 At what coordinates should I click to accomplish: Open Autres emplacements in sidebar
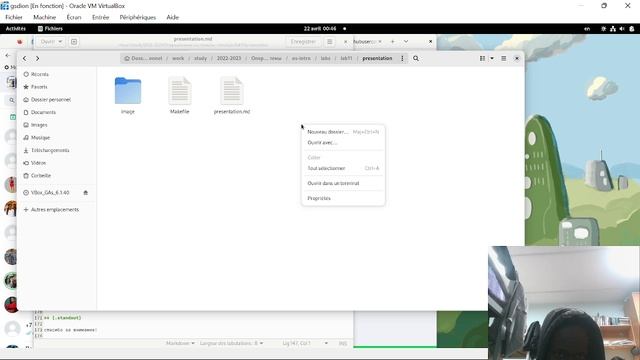pos(55,209)
